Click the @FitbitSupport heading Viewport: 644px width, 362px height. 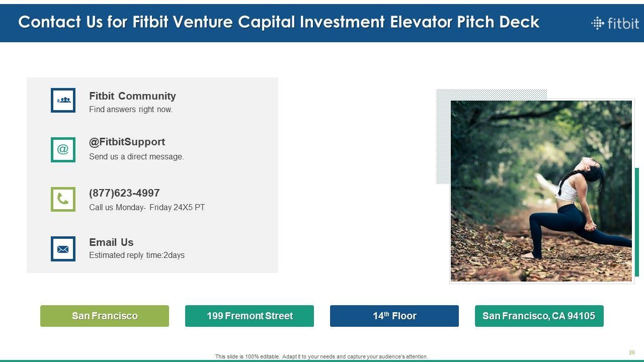pyautogui.click(x=127, y=142)
